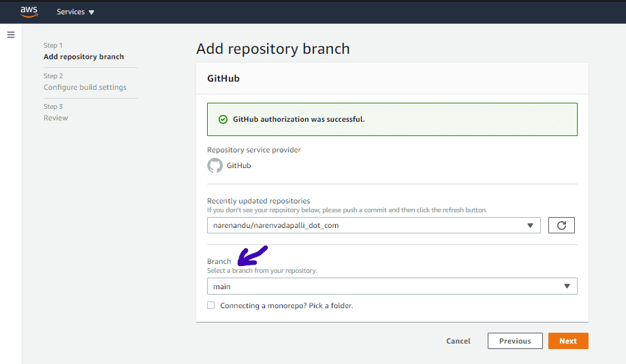This screenshot has width=626, height=364.
Task: Click the GitHub section header
Action: point(223,78)
